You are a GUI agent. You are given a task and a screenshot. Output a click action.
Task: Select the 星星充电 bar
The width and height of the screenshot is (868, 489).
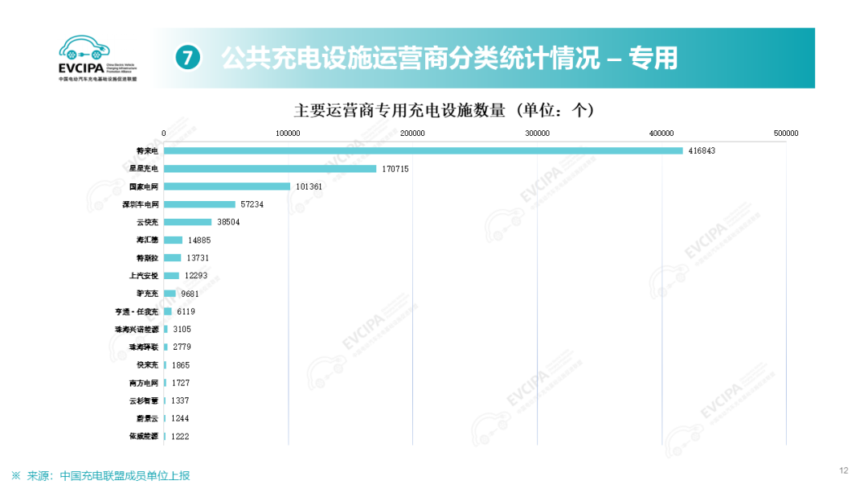tap(270, 169)
